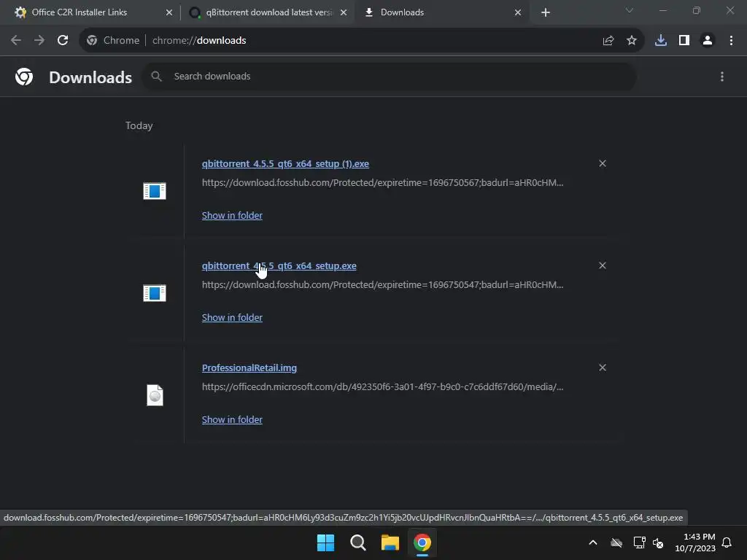Switch to Office C2R Installer Links tab

[90, 12]
